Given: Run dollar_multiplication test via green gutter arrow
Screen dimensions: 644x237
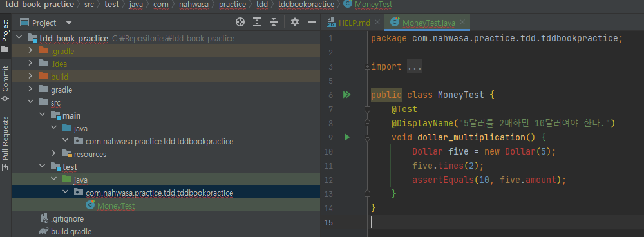Looking at the screenshot, I should click(347, 137).
